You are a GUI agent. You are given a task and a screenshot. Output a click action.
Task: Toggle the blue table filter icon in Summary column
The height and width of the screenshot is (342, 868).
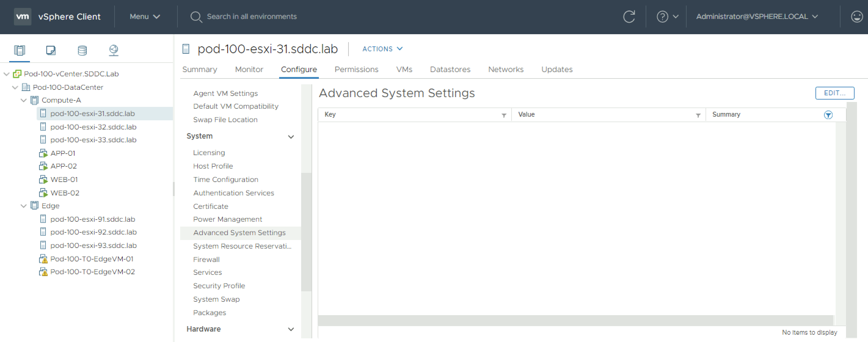(828, 115)
